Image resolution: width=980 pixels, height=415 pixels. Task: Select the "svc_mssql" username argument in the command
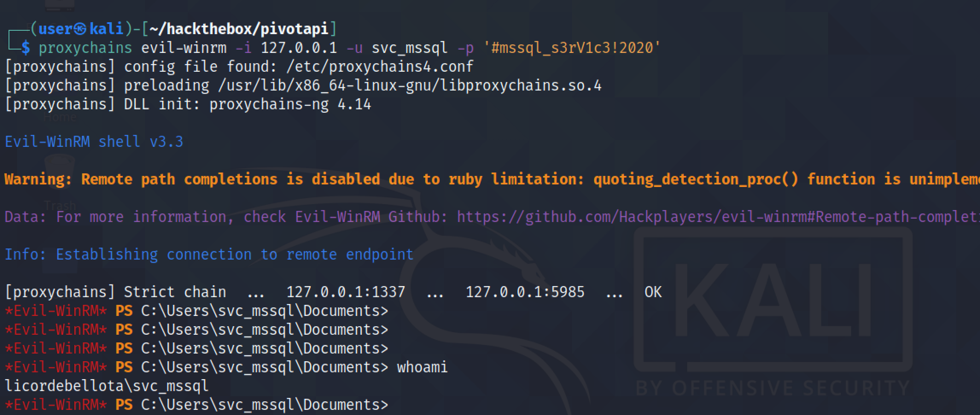[x=410, y=48]
